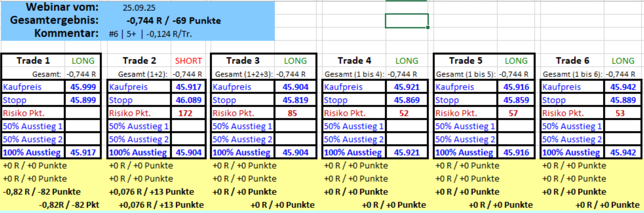
Task: Select the Gesamt (1 bis 4) label cell
Action: point(354,74)
